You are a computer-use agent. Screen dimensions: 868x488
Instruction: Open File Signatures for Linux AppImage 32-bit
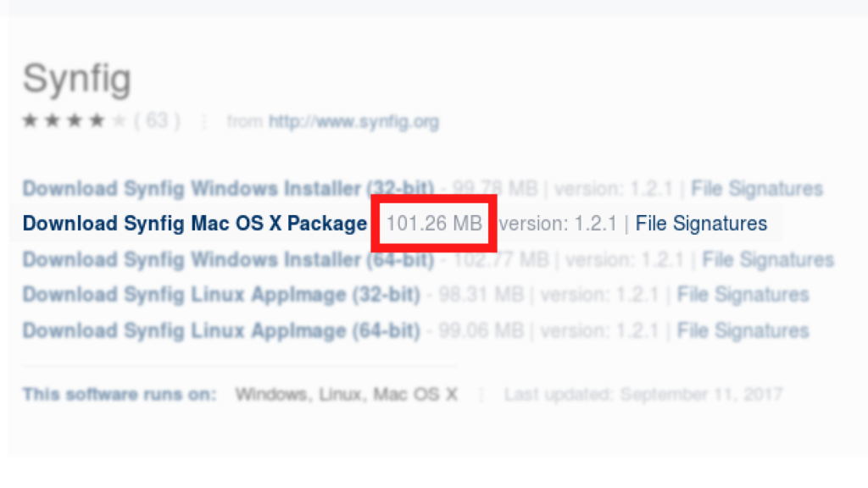click(x=743, y=295)
